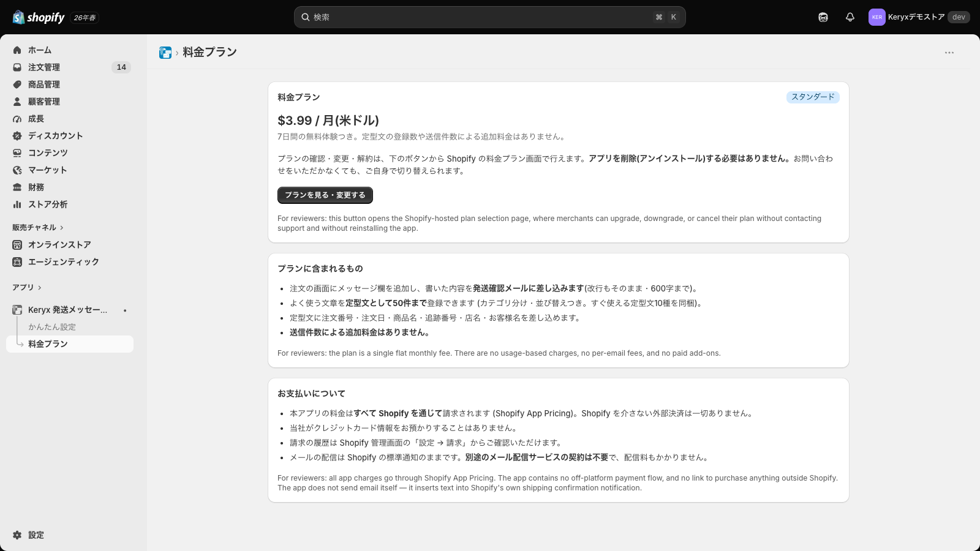
Task: Click the products (商品管理) tag icon
Action: 17,84
